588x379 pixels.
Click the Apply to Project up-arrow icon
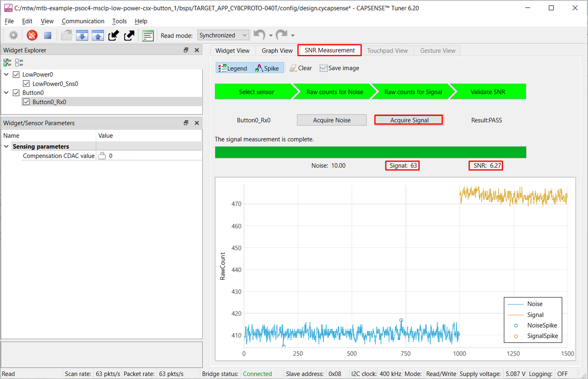[x=98, y=35]
